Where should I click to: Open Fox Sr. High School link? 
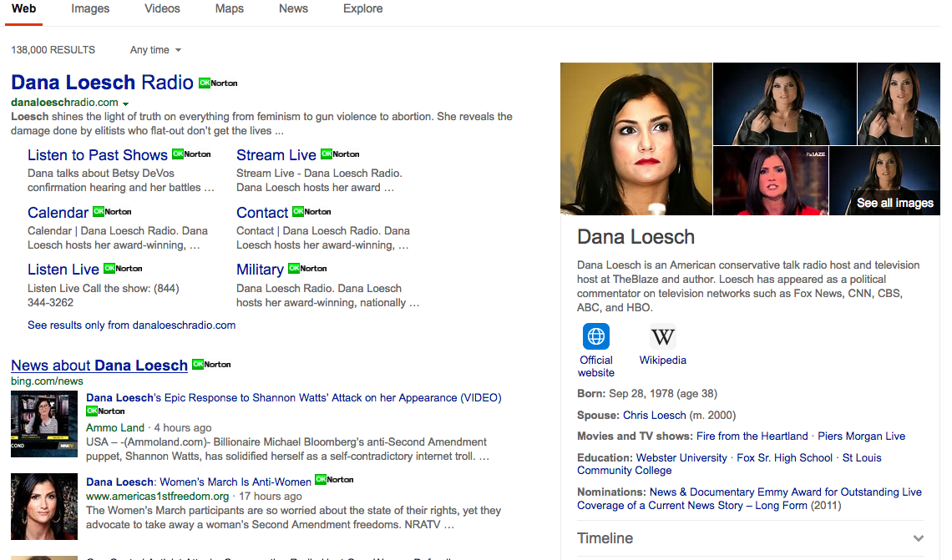tap(784, 458)
